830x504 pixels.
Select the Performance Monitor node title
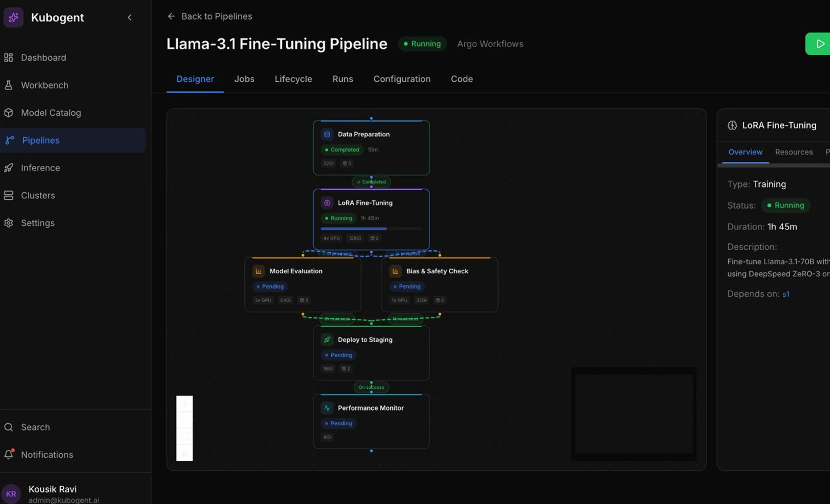pos(371,408)
